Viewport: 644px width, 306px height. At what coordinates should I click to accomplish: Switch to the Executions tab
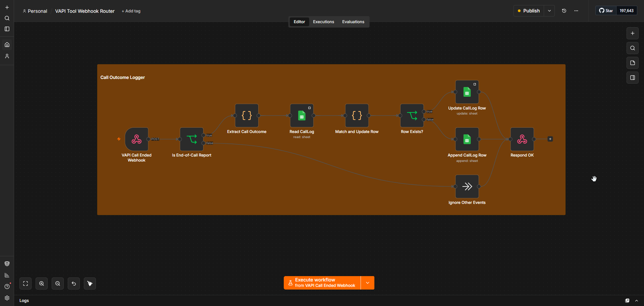[x=323, y=22]
